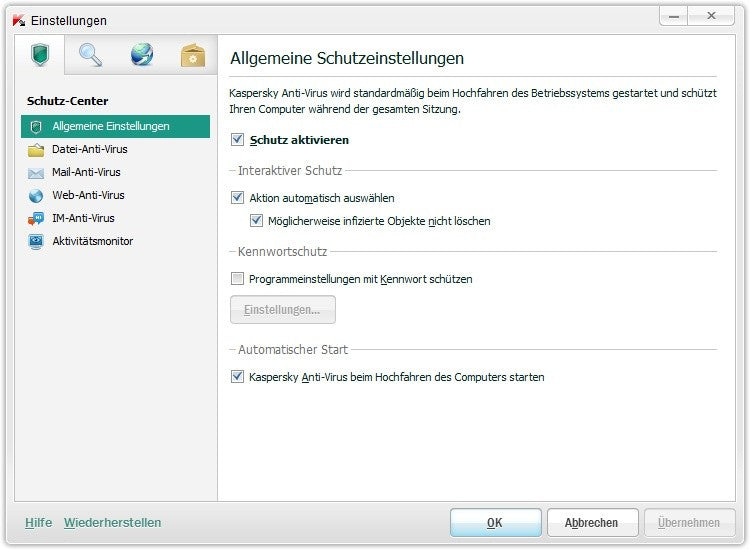
Task: Confirm with the OK button
Action: [x=496, y=523]
